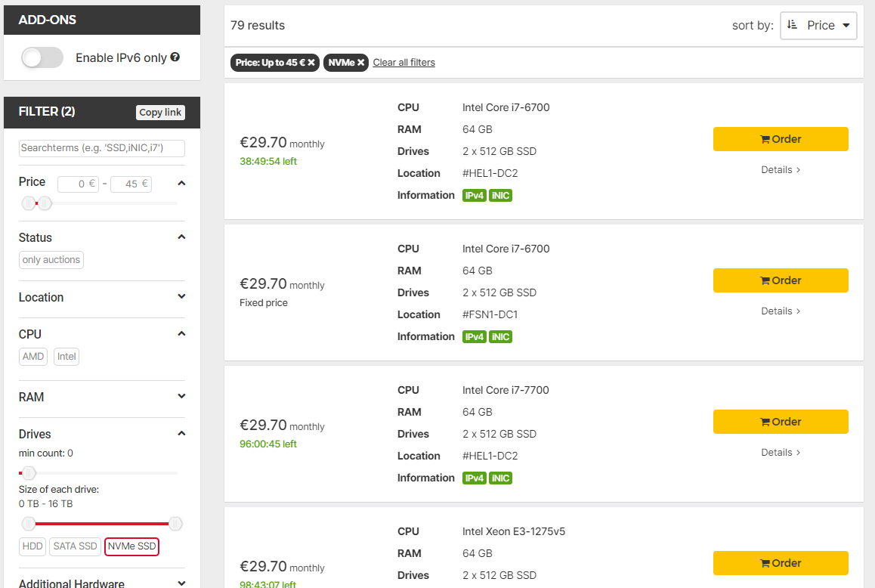Collapse the Price filter section

181,183
